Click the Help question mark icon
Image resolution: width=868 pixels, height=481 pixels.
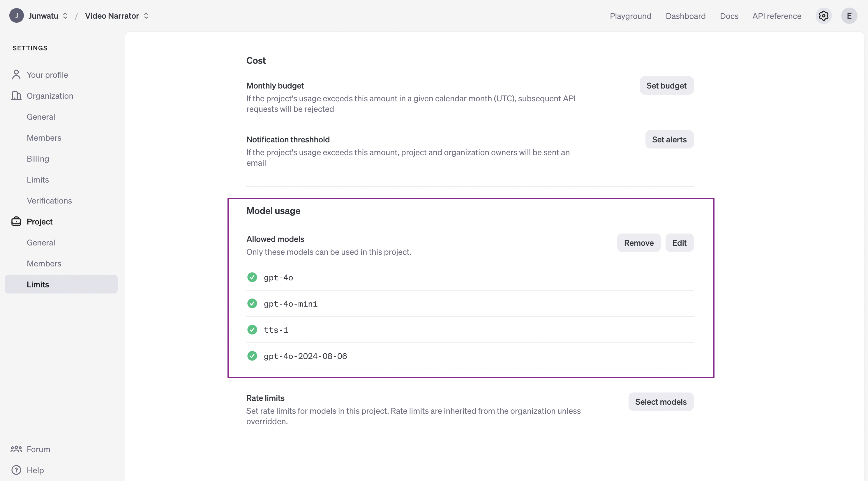(16, 470)
